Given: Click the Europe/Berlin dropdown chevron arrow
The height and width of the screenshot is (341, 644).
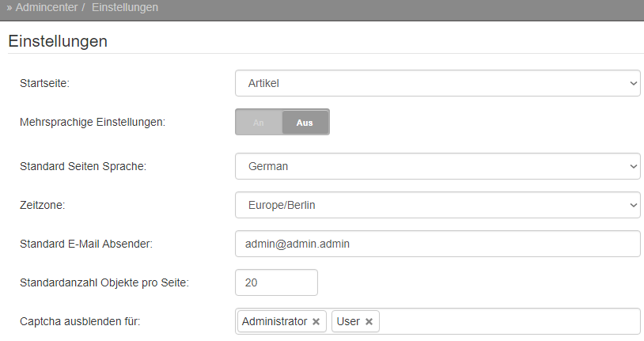Looking at the screenshot, I should tap(634, 205).
